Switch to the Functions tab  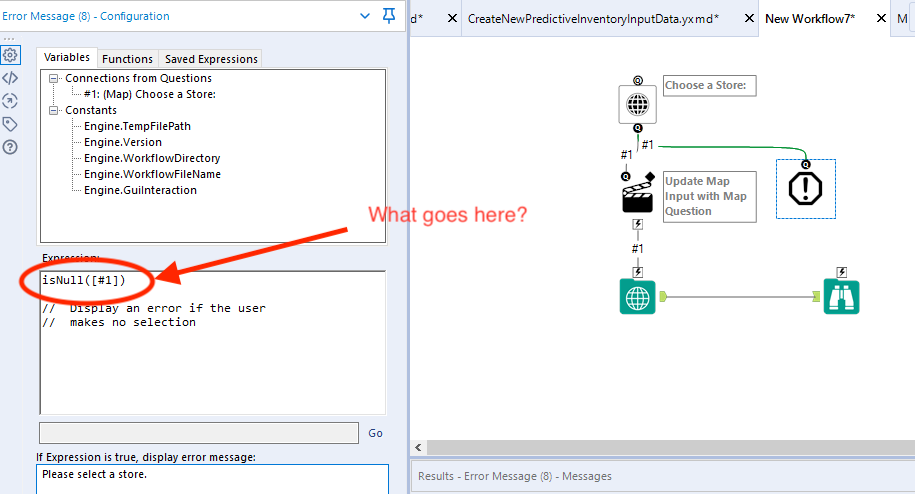pyautogui.click(x=127, y=59)
